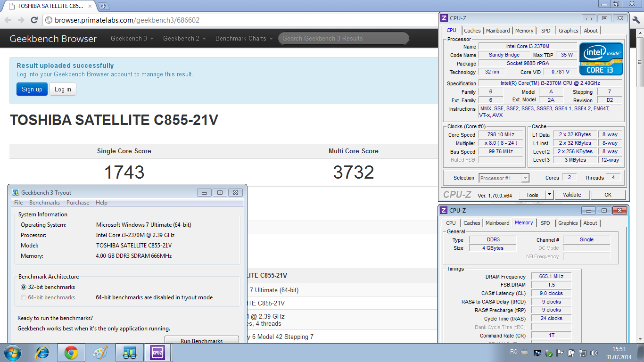Focus the Search Geekbench 3 Results field

(343, 39)
